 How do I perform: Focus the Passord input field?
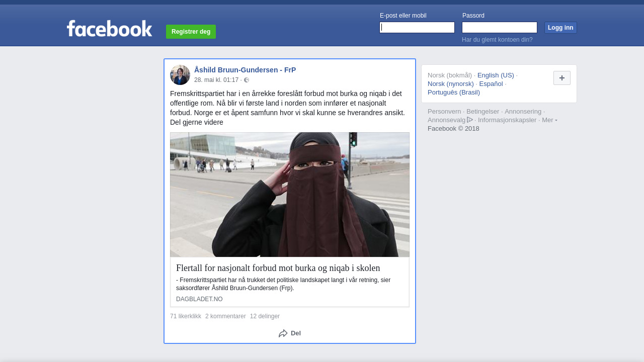[500, 27]
